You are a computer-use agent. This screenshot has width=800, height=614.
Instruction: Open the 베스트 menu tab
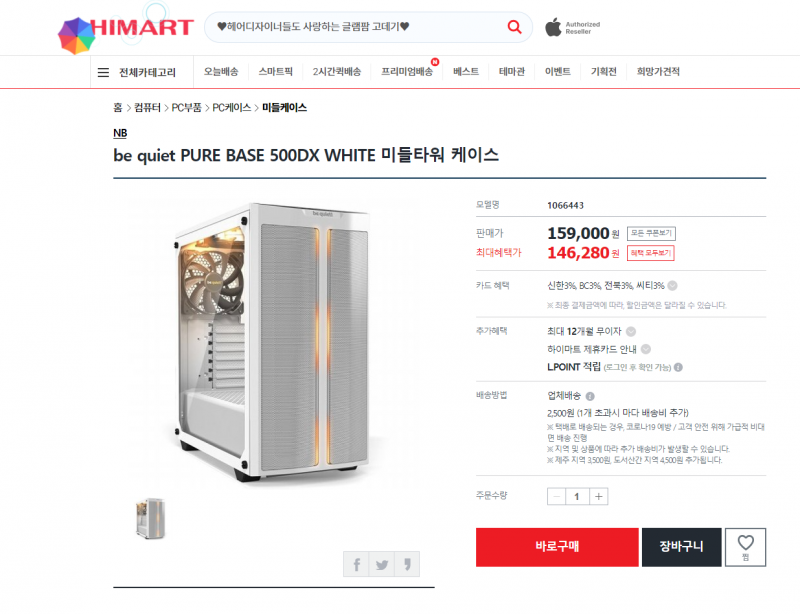click(x=466, y=71)
